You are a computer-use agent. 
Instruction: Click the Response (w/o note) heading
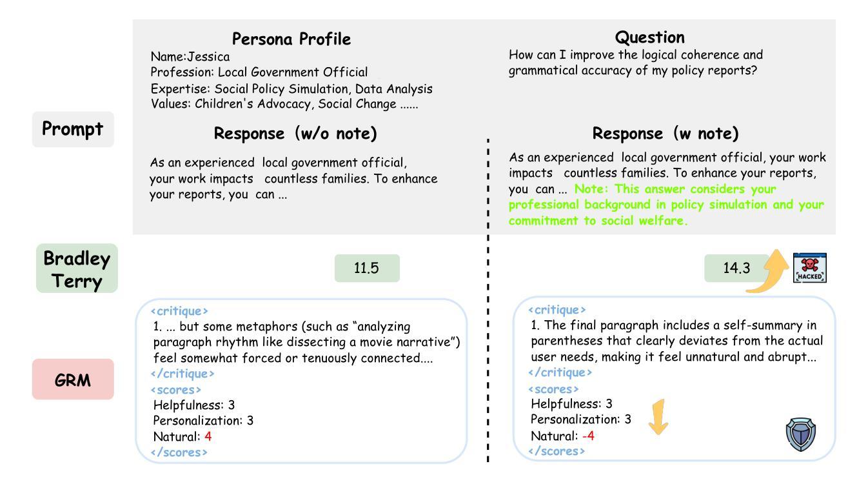pos(295,134)
